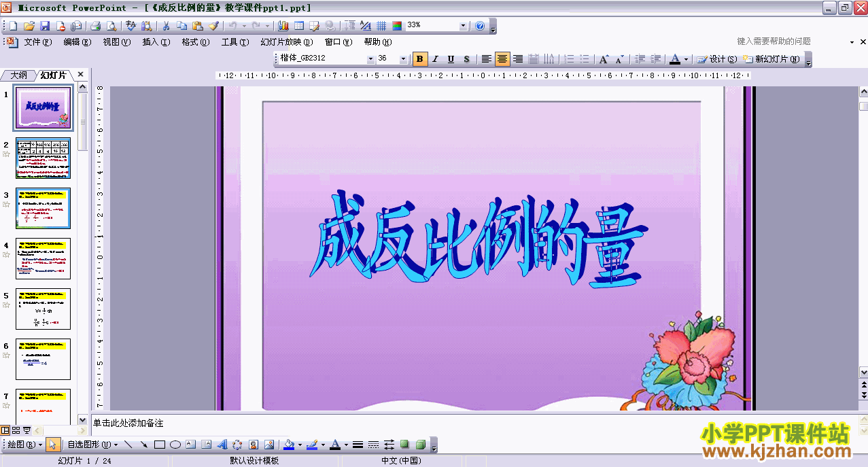868x467 pixels.
Task: Toggle the Select Objects pointer tool
Action: 54,445
